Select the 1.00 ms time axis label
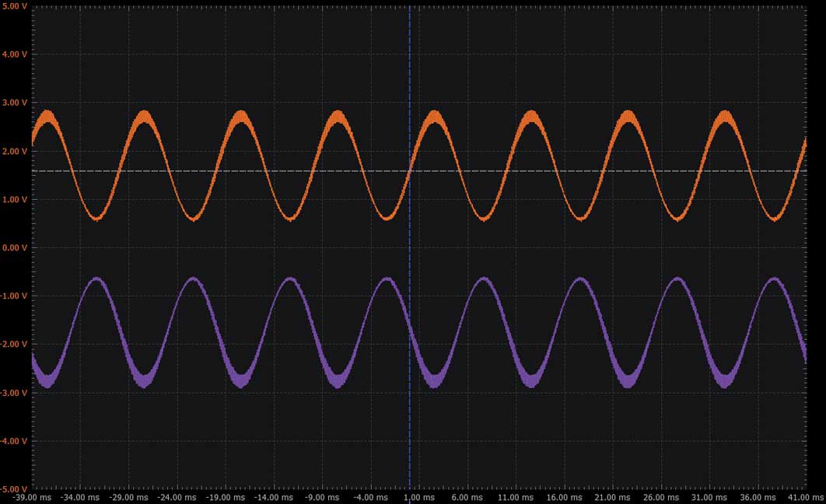Image resolution: width=826 pixels, height=504 pixels. click(x=419, y=497)
